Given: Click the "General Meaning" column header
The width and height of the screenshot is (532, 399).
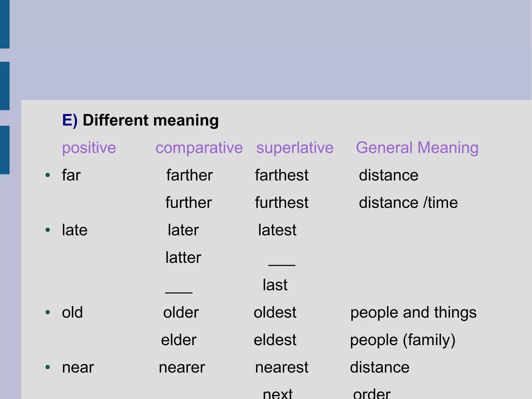Looking at the screenshot, I should click(x=417, y=148).
